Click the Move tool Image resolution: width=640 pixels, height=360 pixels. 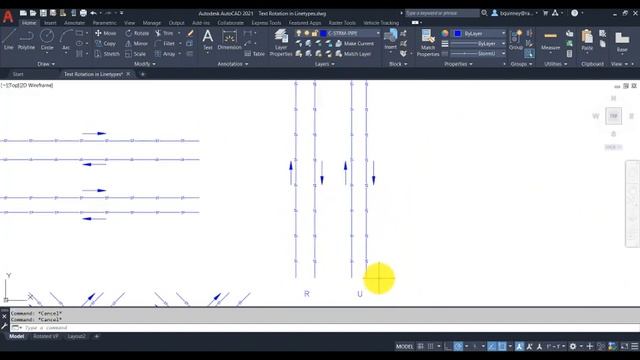pyautogui.click(x=105, y=33)
